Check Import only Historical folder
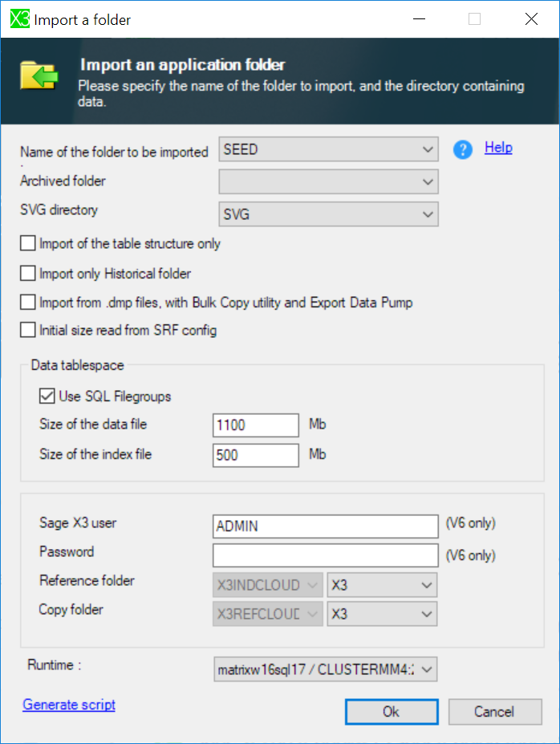Image resolution: width=560 pixels, height=744 pixels. pyautogui.click(x=27, y=274)
